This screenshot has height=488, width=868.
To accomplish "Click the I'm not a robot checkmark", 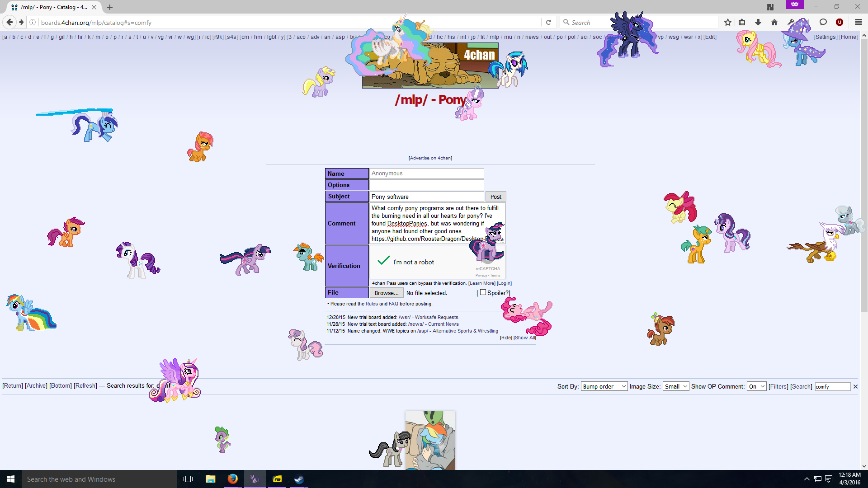I will point(383,261).
